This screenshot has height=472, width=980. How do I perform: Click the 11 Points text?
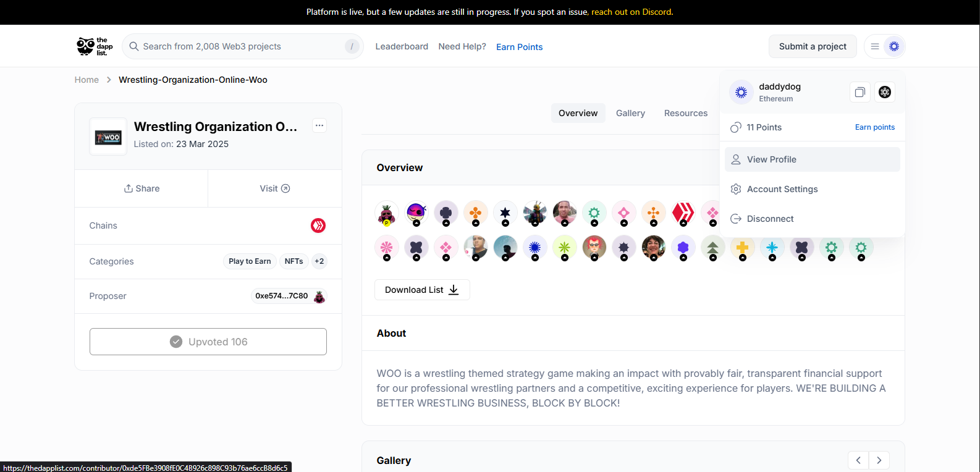(764, 127)
